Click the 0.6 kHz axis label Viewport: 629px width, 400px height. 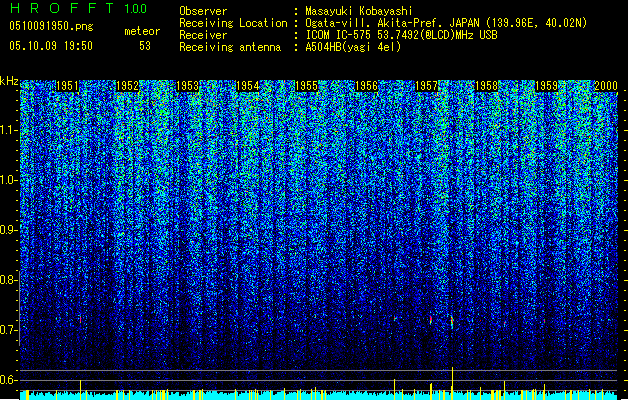8,380
